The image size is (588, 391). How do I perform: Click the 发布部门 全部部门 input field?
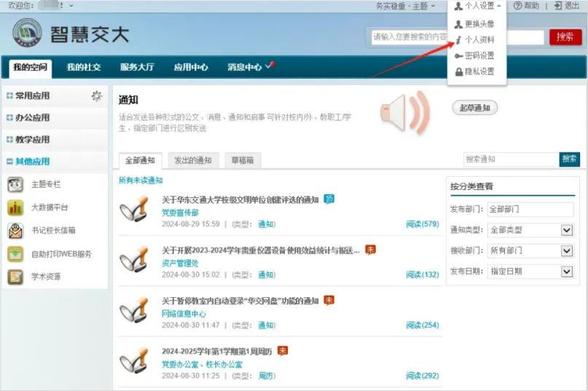530,209
